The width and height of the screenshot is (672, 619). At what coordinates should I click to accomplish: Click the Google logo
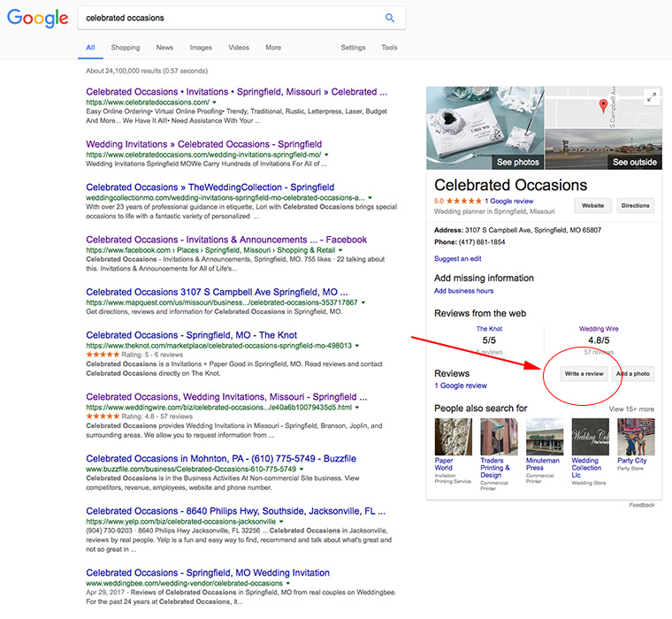pyautogui.click(x=38, y=18)
